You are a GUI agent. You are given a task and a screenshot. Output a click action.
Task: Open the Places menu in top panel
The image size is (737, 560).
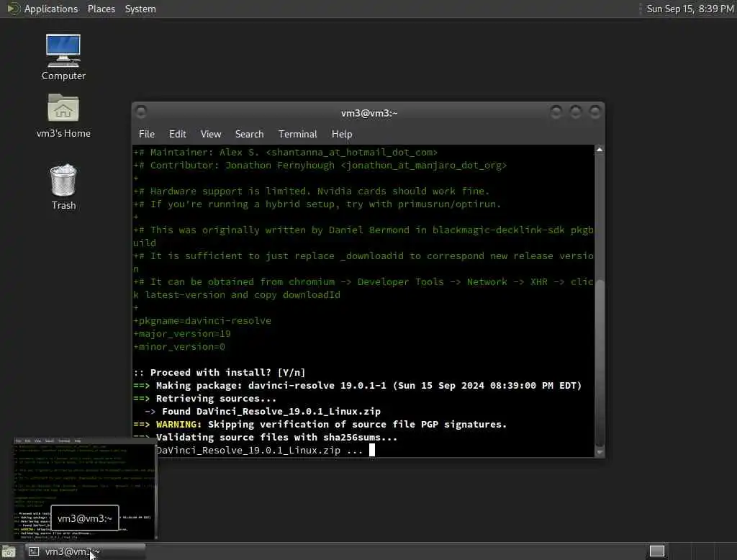coord(101,9)
